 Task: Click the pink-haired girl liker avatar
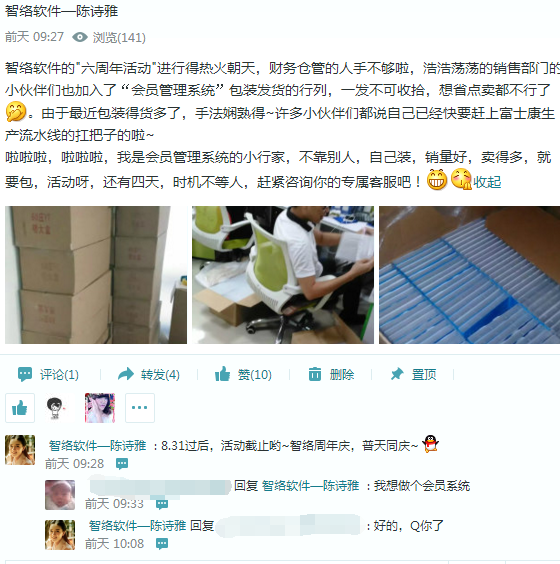point(100,408)
